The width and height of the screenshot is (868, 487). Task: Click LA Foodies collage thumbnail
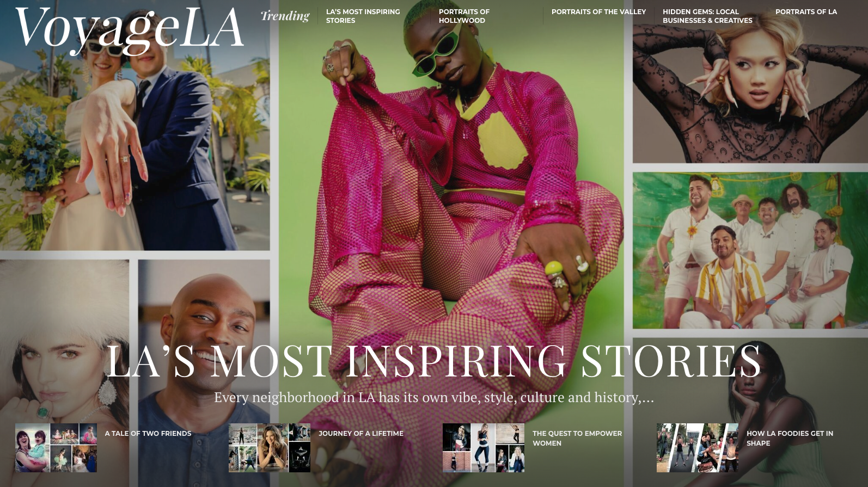pos(698,448)
